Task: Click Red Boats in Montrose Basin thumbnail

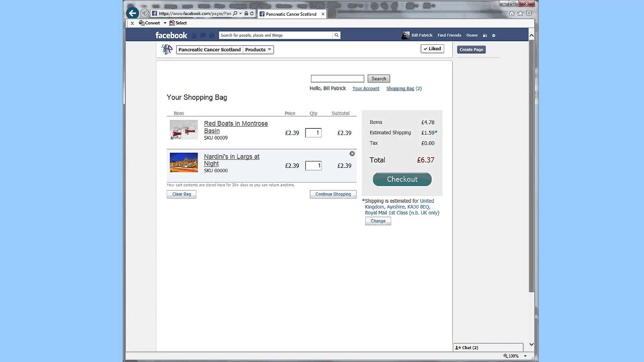Action: [184, 130]
